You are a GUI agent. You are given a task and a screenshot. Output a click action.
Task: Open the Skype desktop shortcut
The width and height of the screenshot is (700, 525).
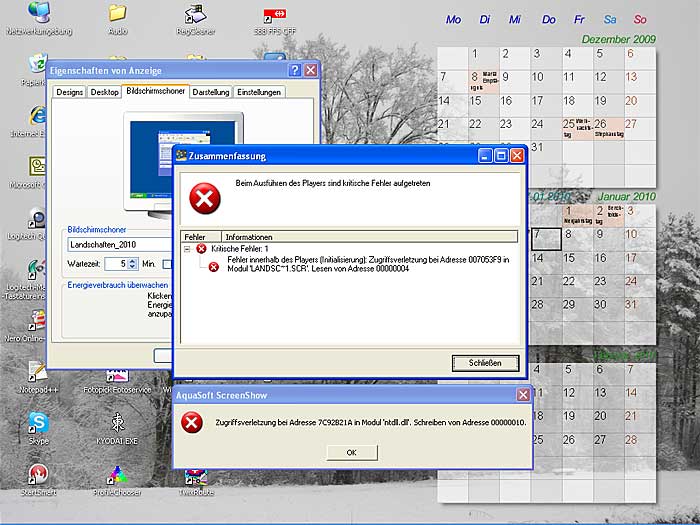(x=39, y=424)
